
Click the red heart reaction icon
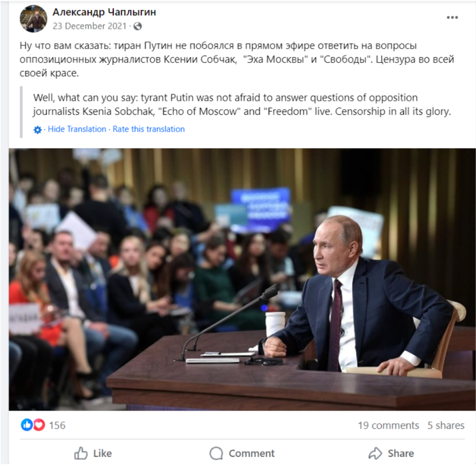(39, 425)
